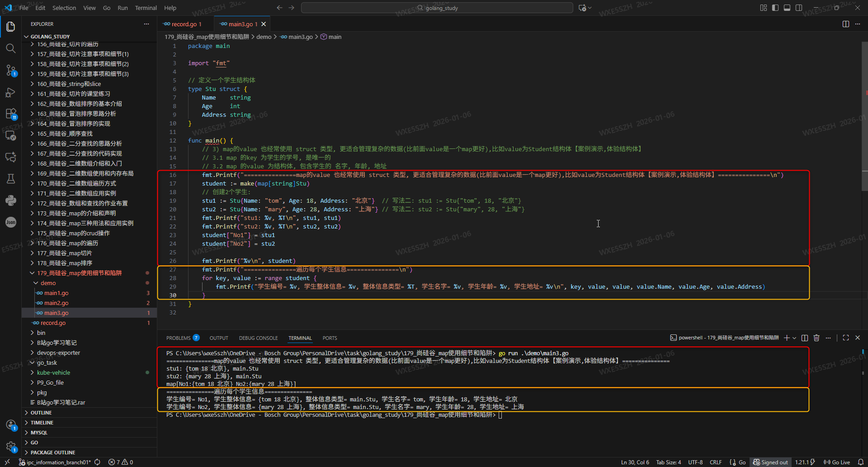Switch to the PROBLEMS panel tab
868x467 pixels.
tap(183, 338)
